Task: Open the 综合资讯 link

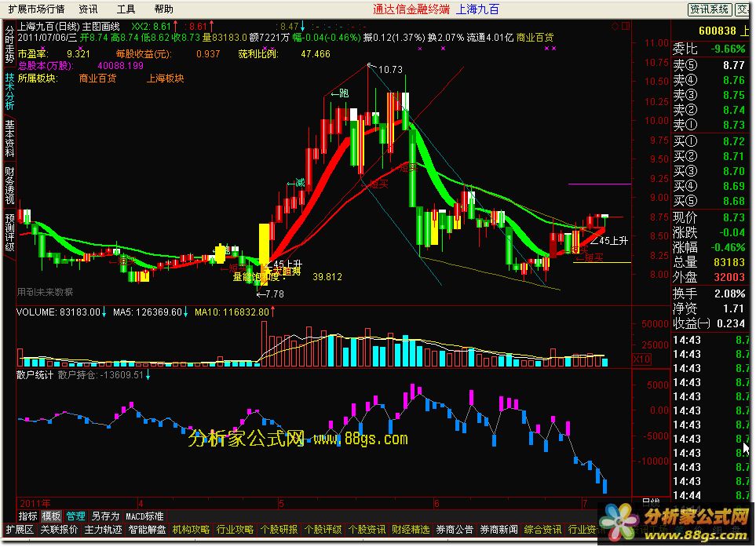Action: (542, 530)
